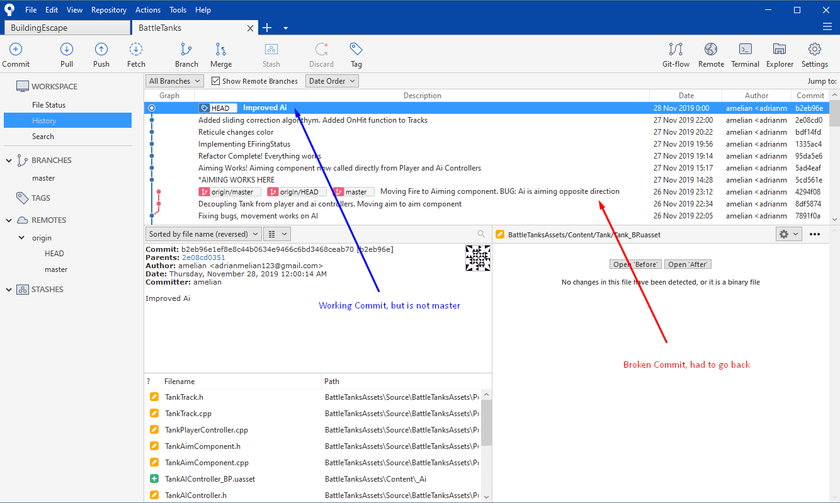Open the View menu
This screenshot has height=503, width=840.
coord(74,10)
